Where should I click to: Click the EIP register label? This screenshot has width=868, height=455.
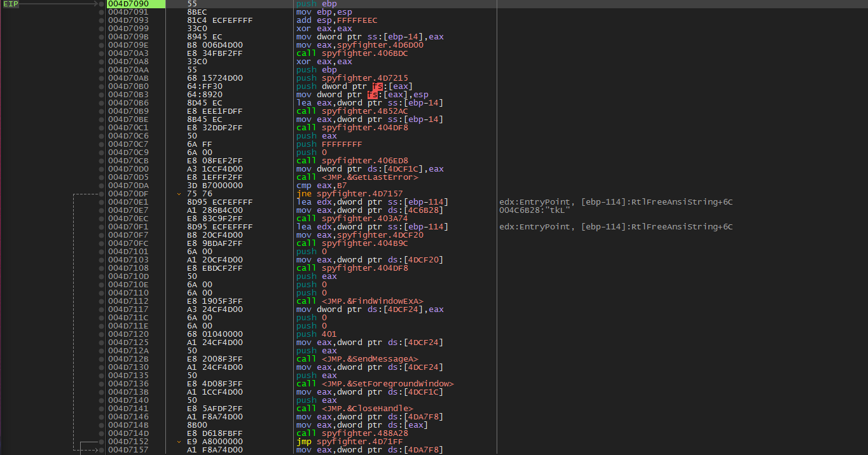[x=11, y=4]
